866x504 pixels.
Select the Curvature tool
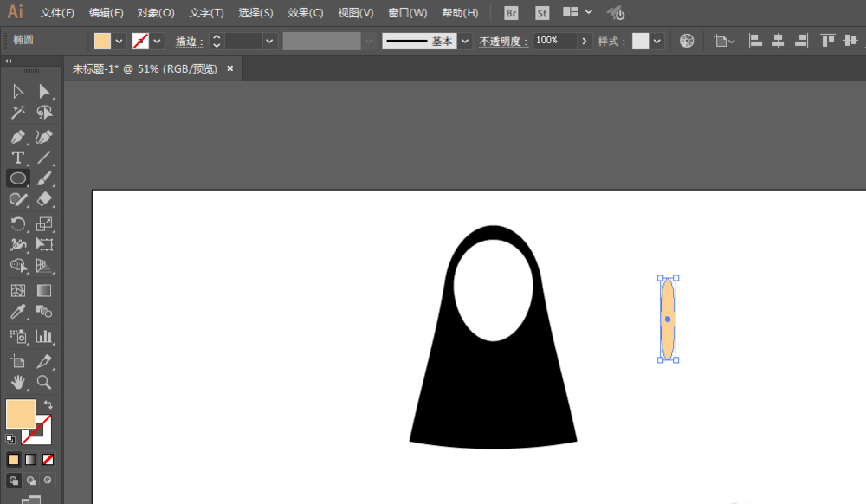point(44,136)
